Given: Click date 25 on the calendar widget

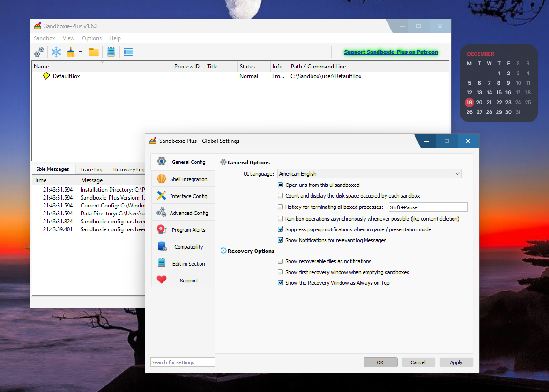Looking at the screenshot, I should (527, 102).
